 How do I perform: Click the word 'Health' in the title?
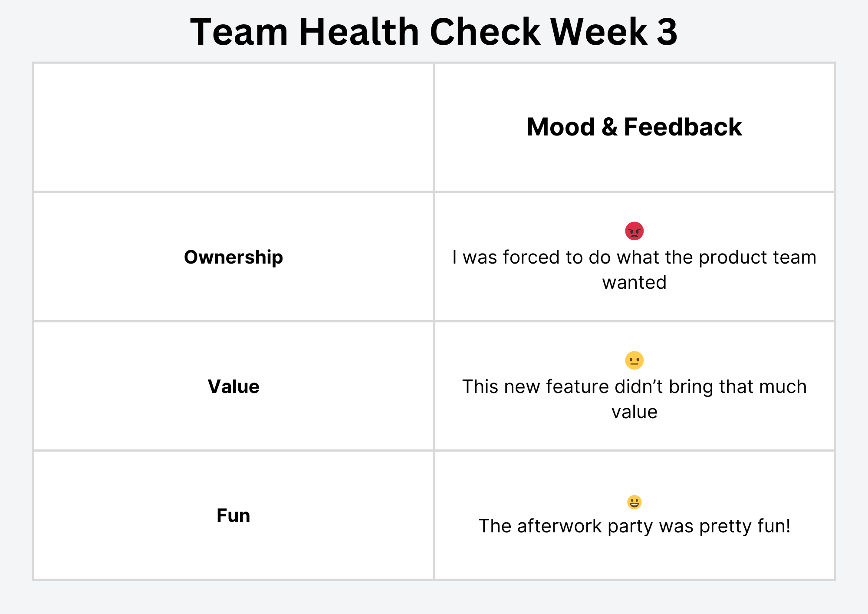tap(359, 32)
